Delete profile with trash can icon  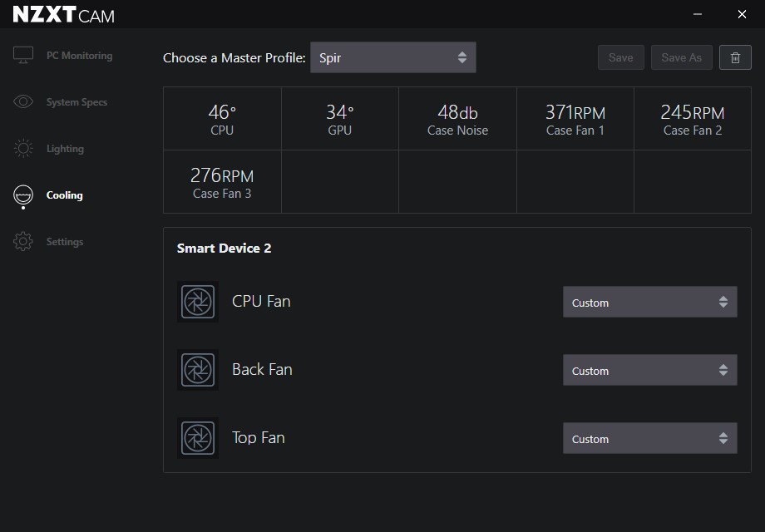pyautogui.click(x=735, y=57)
